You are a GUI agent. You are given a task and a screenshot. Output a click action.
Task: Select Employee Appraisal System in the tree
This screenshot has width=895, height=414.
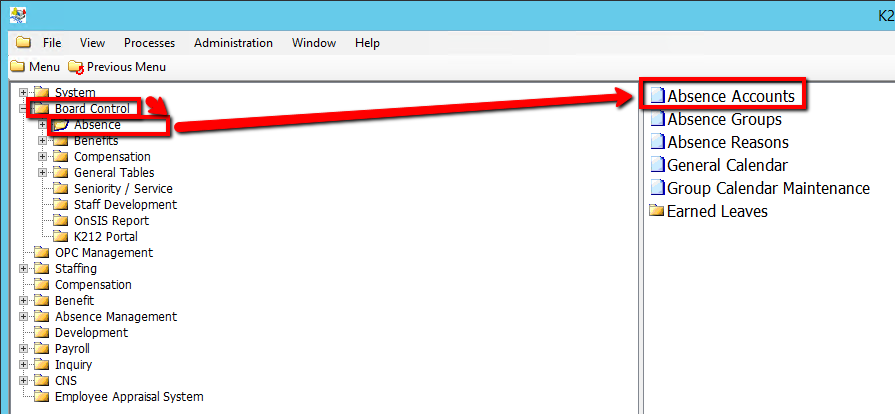pyautogui.click(x=128, y=397)
